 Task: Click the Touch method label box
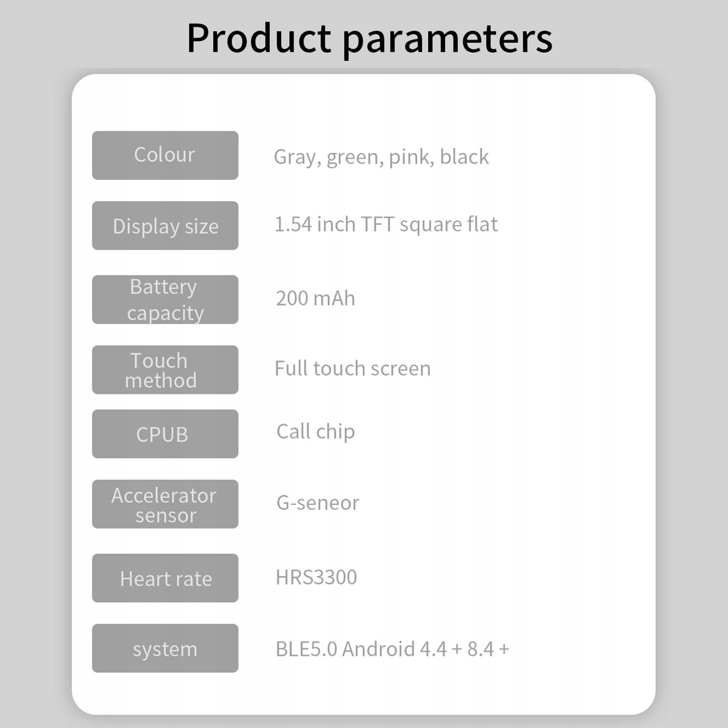pos(165,369)
